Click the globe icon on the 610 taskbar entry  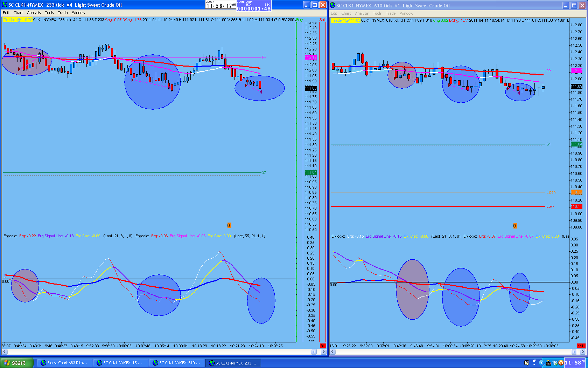(x=155, y=363)
